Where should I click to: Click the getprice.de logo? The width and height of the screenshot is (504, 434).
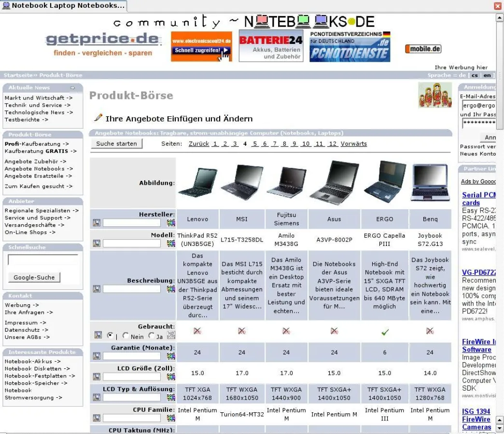click(102, 41)
